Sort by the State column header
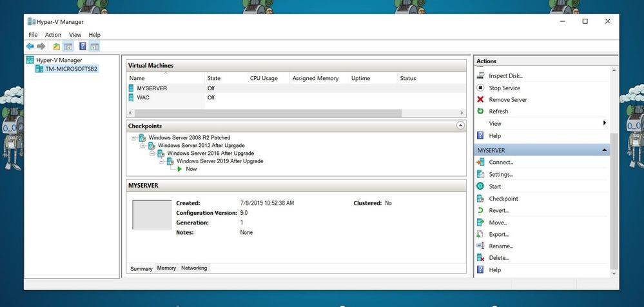Image resolution: width=644 pixels, height=307 pixels. click(x=226, y=78)
